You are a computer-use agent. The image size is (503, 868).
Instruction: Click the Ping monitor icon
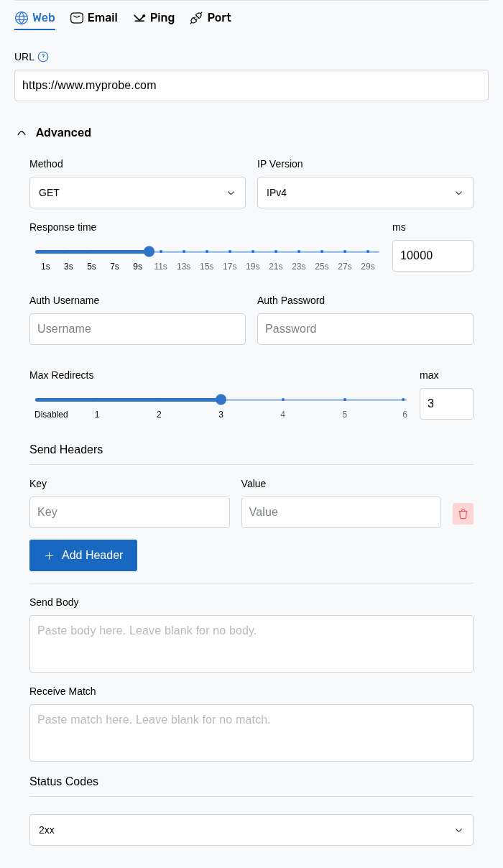[139, 17]
